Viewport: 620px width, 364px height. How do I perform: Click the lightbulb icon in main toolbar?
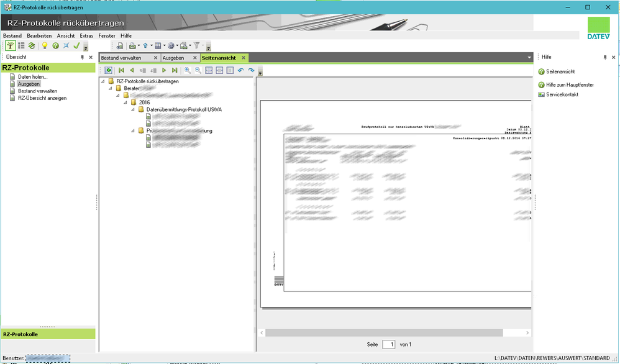[44, 46]
